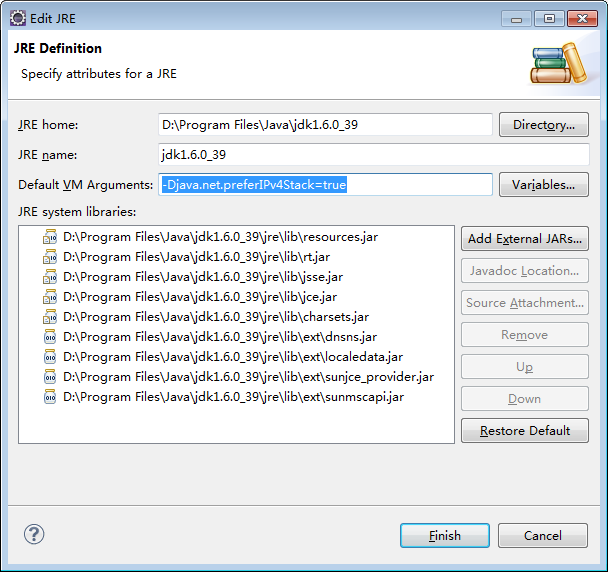
Task: Cancel the Edit JRE dialog
Action: point(542,536)
